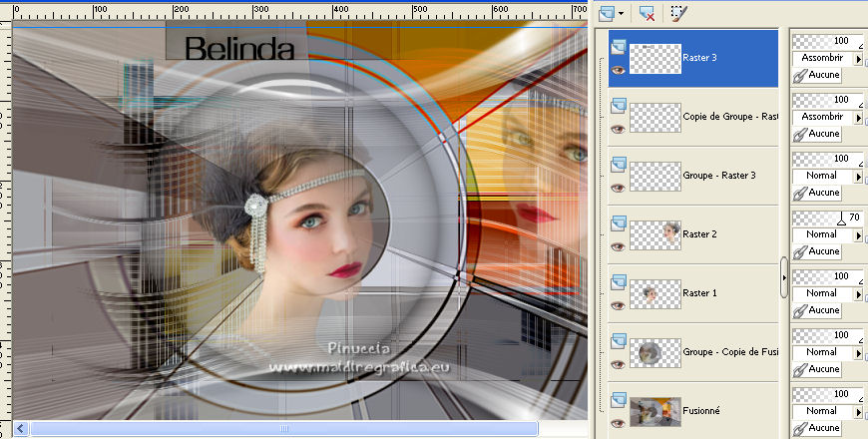Click the layers panel splitter collapse handle
868x439 pixels.
click(784, 277)
